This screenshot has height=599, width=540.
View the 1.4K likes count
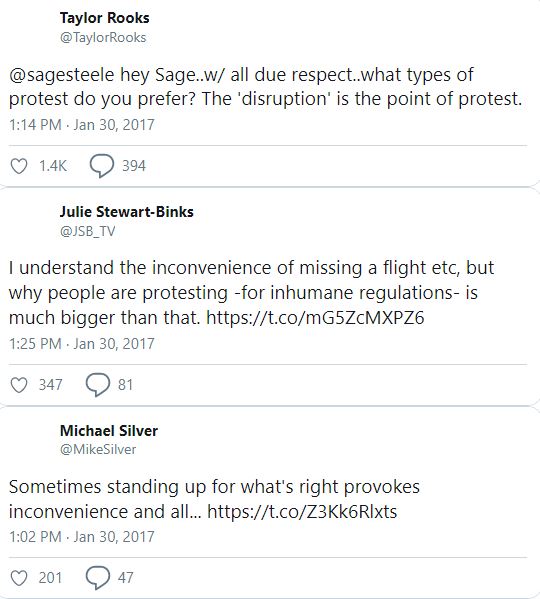tap(53, 166)
